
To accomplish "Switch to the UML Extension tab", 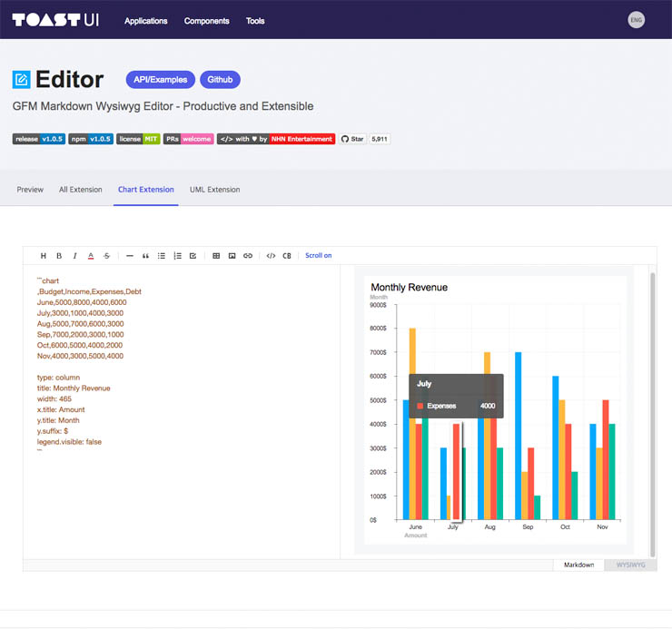I will click(x=214, y=190).
